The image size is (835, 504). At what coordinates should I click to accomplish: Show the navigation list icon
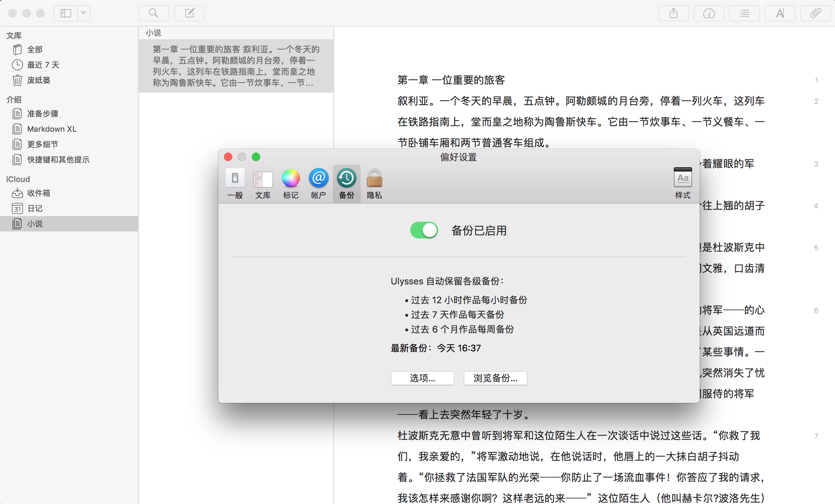pos(745,13)
